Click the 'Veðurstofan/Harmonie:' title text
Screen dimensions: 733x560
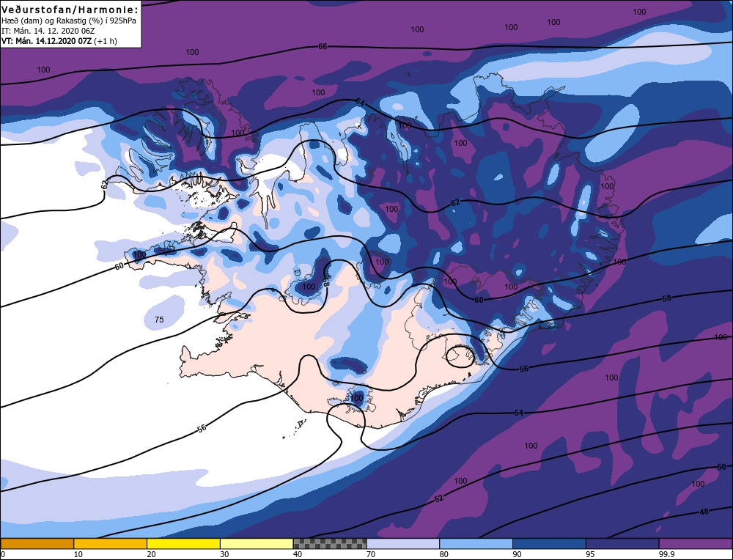(x=70, y=10)
